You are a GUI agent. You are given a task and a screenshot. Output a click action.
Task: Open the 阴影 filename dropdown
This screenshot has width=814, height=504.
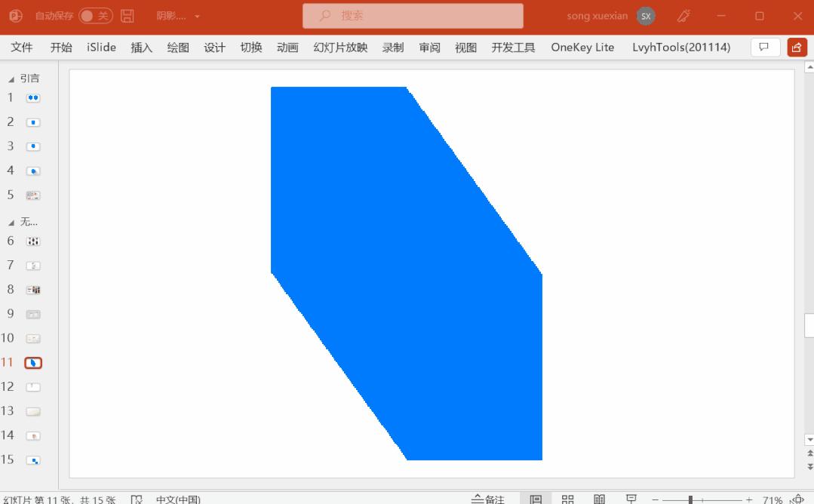(x=196, y=15)
